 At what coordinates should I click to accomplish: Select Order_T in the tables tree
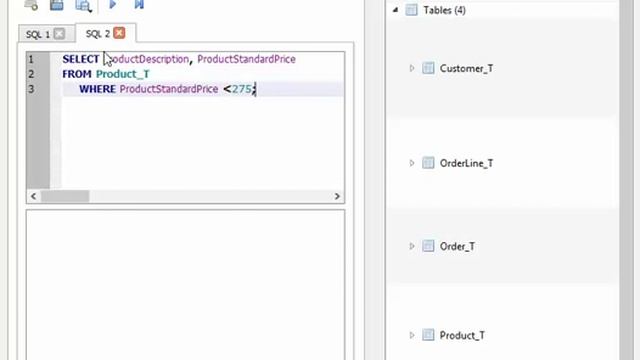pyautogui.click(x=457, y=247)
